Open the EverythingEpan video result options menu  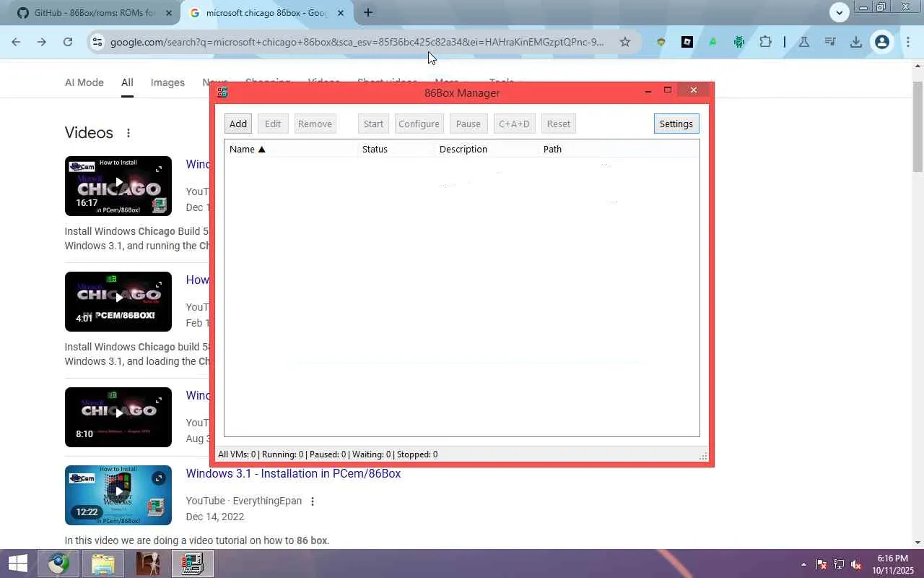pyautogui.click(x=313, y=501)
